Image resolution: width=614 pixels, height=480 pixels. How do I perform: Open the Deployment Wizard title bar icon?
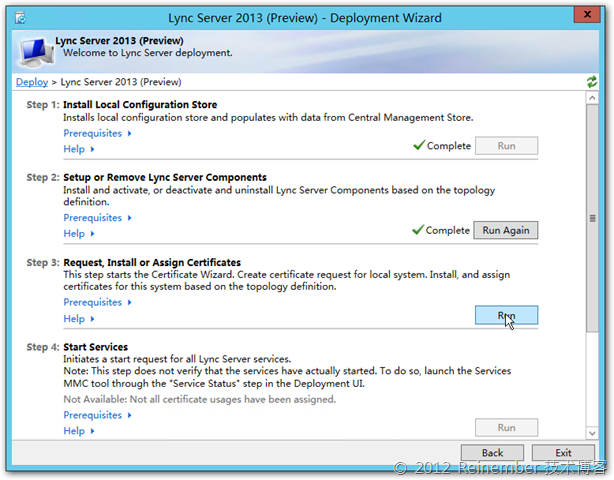(x=20, y=18)
